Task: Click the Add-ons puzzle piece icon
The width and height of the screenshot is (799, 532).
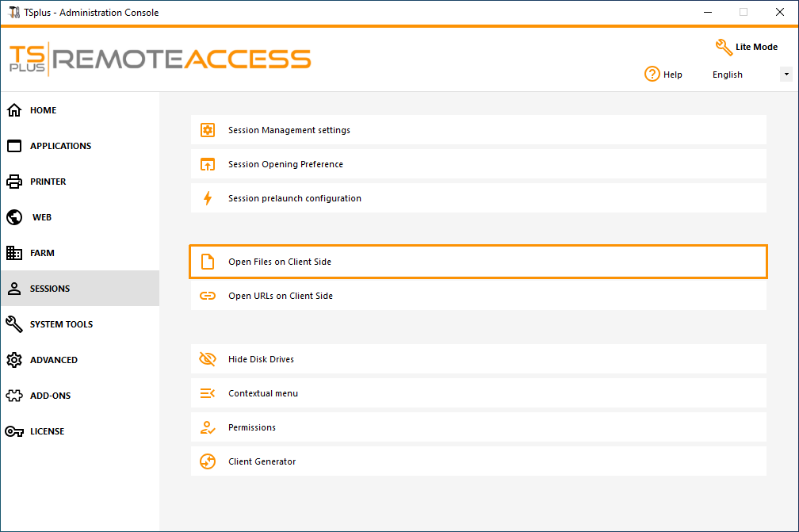Action: [x=14, y=396]
